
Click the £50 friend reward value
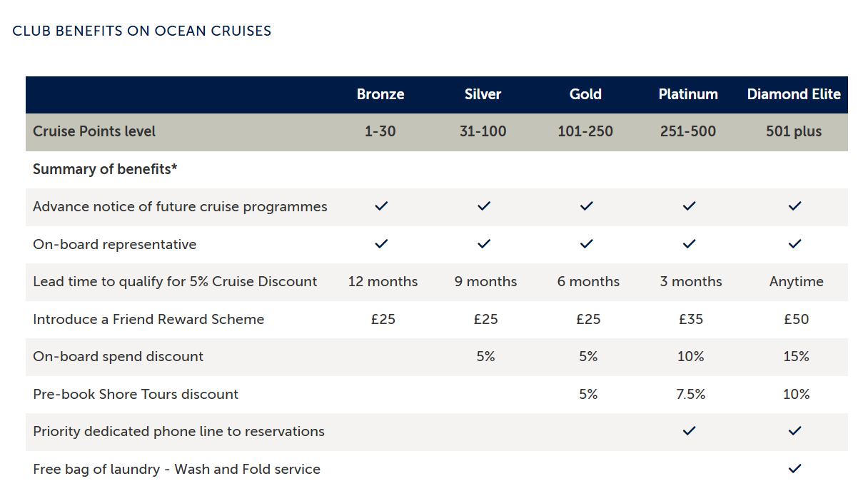(x=796, y=319)
